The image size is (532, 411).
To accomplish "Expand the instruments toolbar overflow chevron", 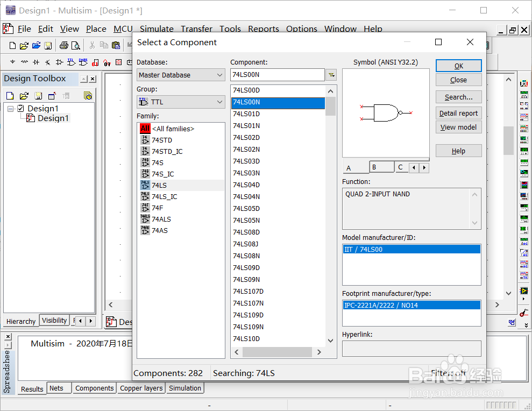I will [526, 325].
